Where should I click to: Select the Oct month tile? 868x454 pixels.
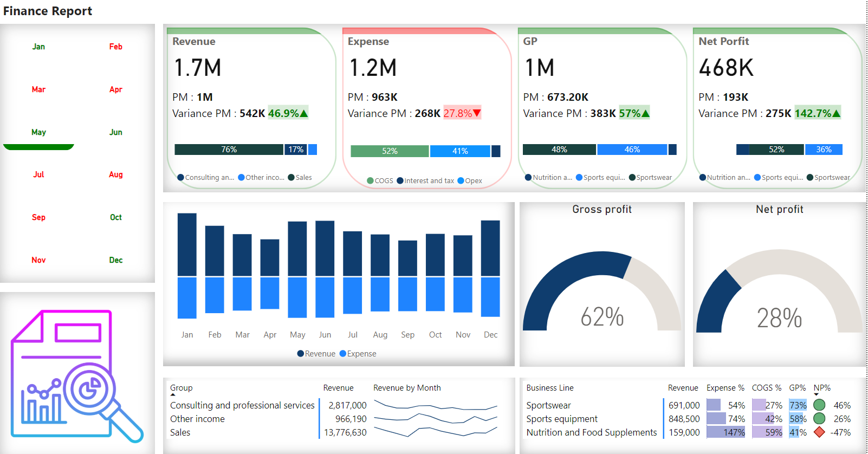coord(115,217)
